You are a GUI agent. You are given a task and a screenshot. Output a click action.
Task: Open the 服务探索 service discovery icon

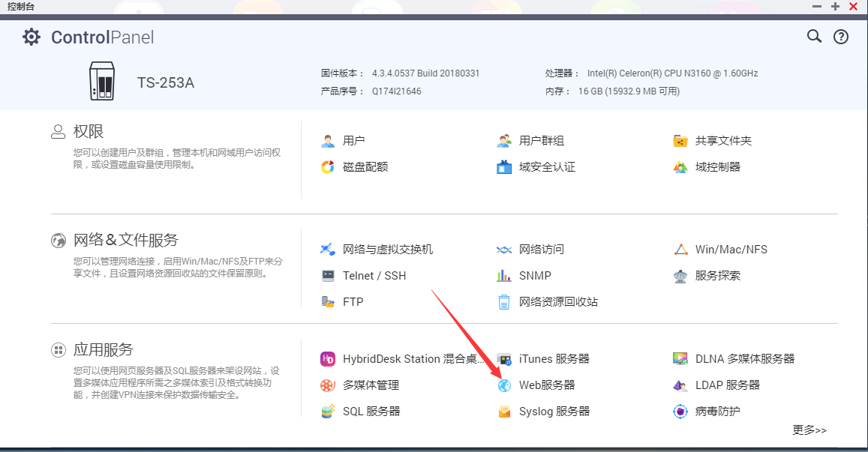coord(680,276)
